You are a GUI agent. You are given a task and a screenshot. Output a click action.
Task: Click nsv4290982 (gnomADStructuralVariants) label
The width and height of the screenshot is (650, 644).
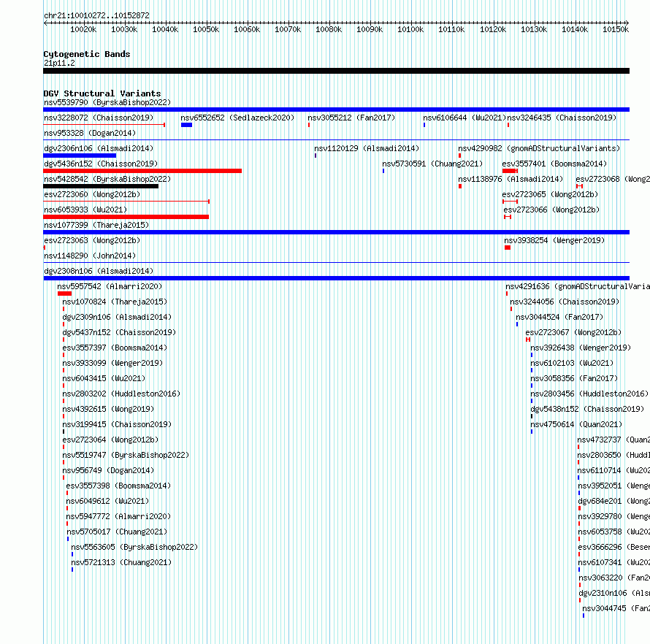[539, 148]
